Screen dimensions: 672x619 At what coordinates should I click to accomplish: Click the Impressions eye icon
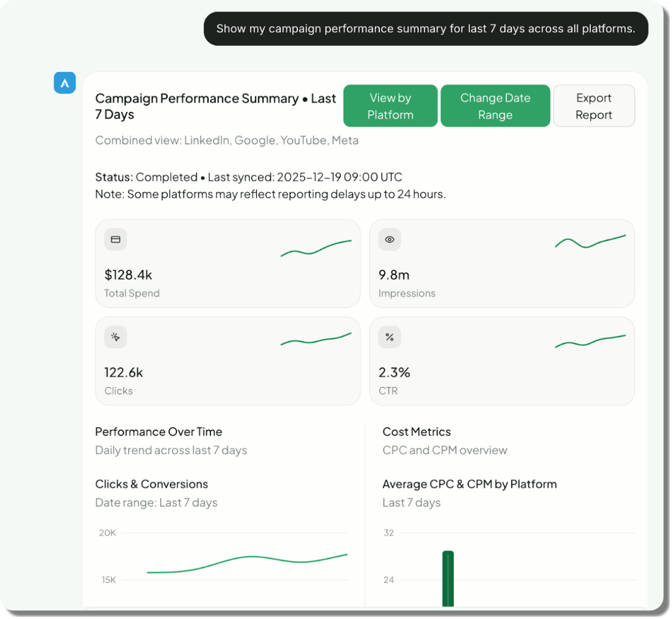click(x=389, y=239)
